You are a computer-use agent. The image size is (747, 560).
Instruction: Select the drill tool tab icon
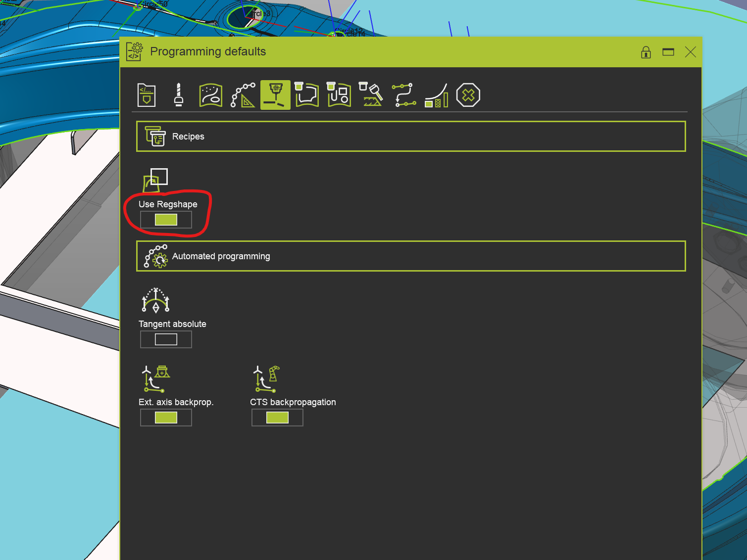click(x=179, y=95)
